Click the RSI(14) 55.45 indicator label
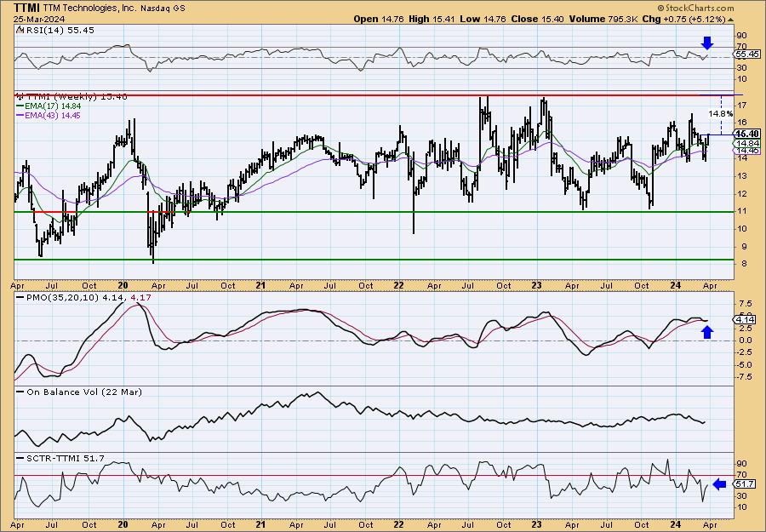This screenshot has width=766, height=532. pos(59,30)
